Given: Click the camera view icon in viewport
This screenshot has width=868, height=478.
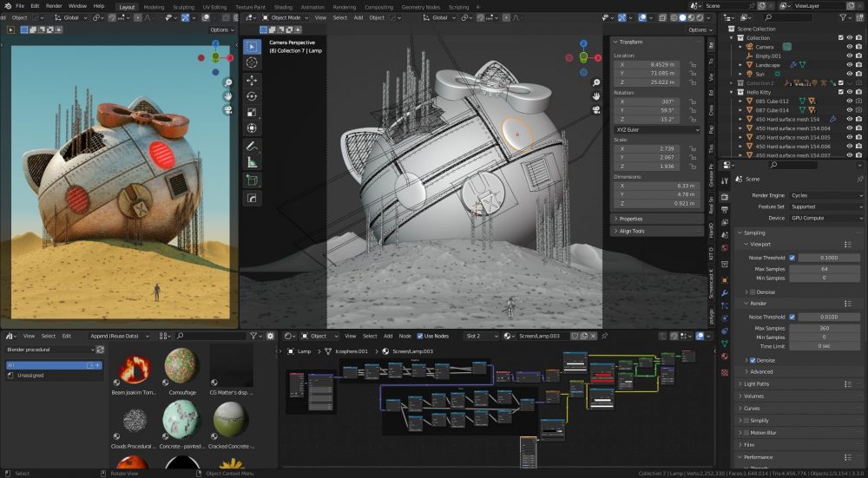Looking at the screenshot, I should pyautogui.click(x=597, y=110).
